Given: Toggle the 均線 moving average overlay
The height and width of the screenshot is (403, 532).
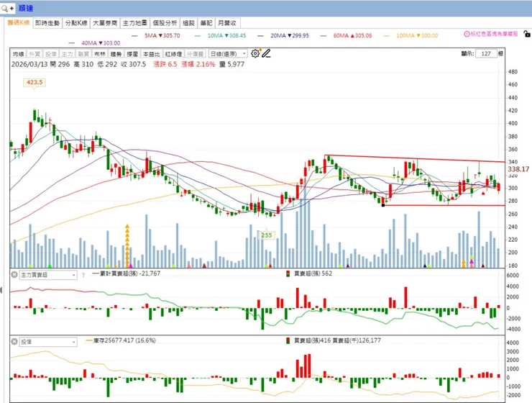Looking at the screenshot, I should (x=18, y=54).
